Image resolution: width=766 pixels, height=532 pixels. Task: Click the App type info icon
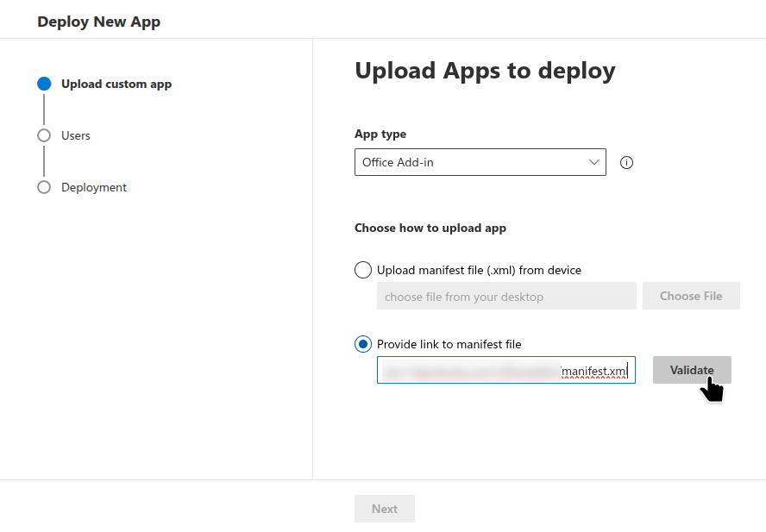click(x=626, y=163)
